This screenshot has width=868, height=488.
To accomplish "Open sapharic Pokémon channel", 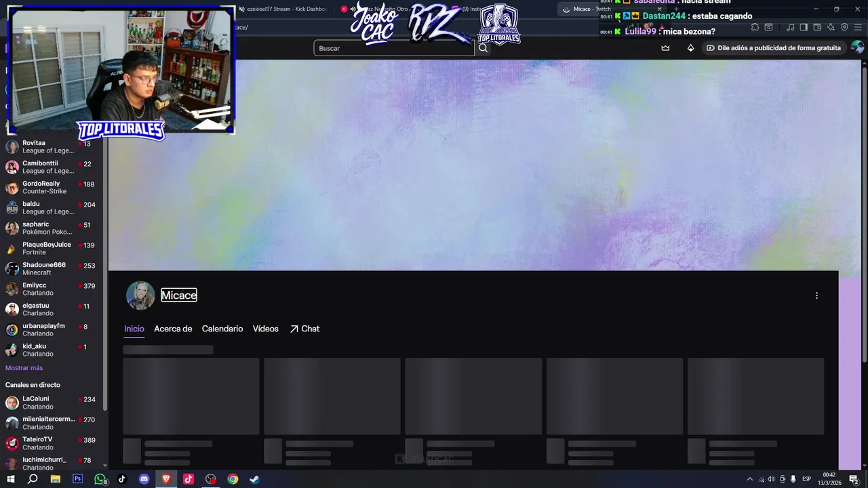I will [51, 228].
